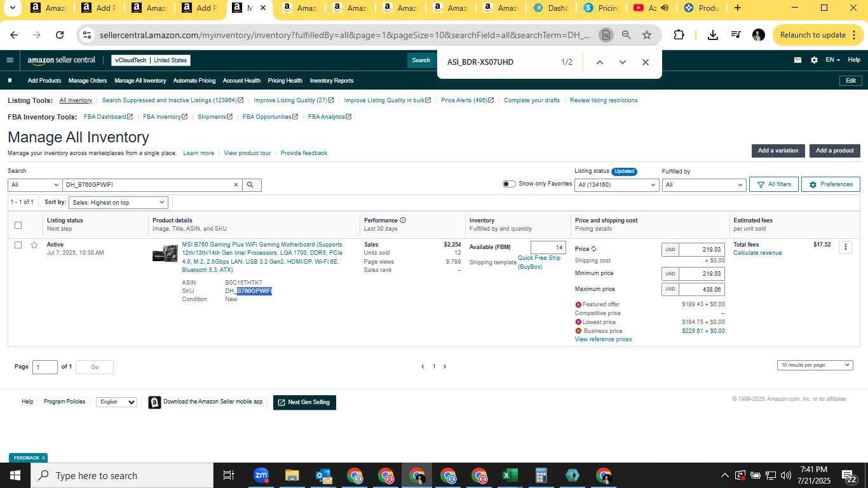Open the FBA Dashboard link
Viewport: 868px width, 488px height.
point(108,117)
